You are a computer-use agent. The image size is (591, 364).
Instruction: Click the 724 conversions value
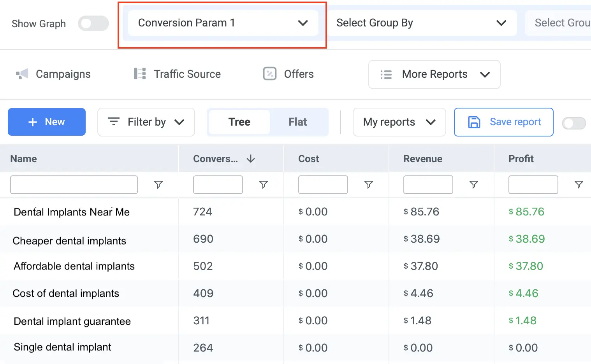pos(203,212)
